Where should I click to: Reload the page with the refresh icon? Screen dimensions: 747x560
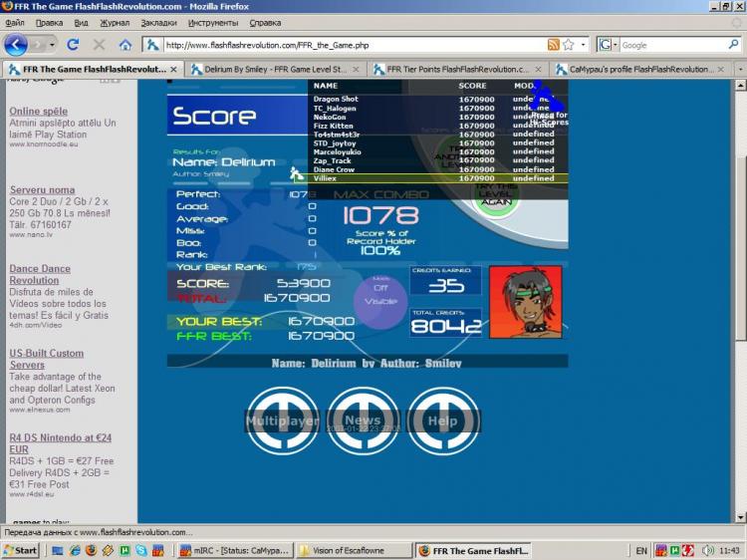point(73,45)
